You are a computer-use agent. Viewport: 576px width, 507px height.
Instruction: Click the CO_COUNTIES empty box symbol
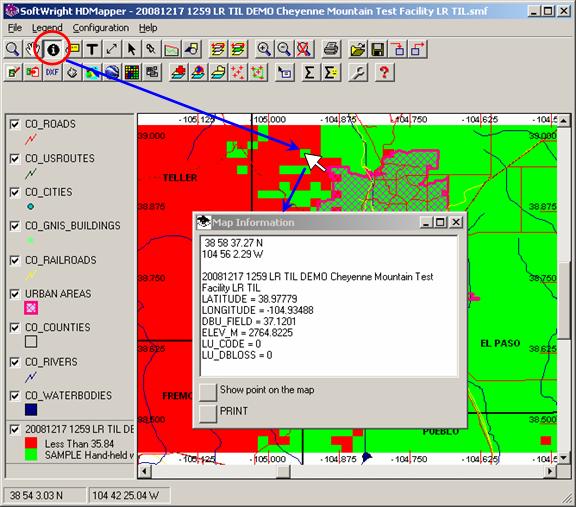pyautogui.click(x=31, y=342)
